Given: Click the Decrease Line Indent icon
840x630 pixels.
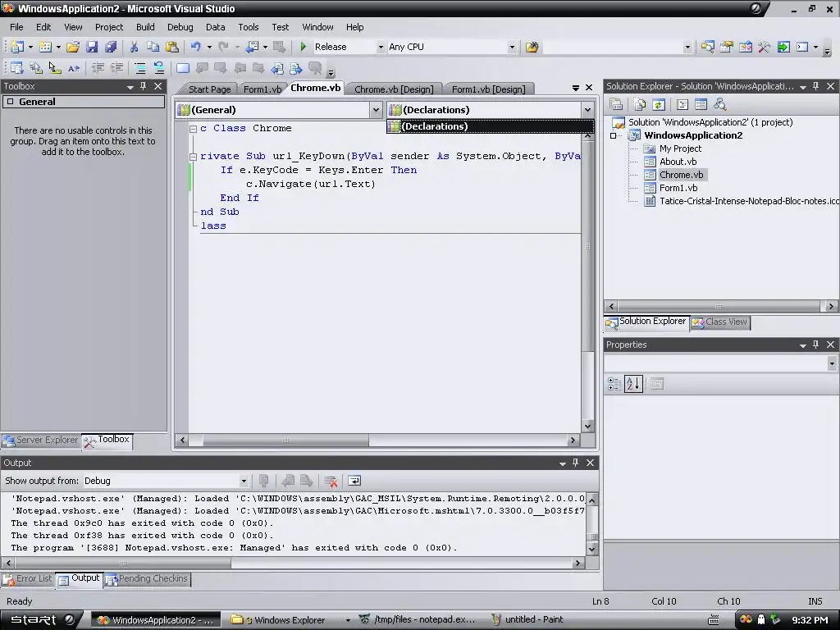Looking at the screenshot, I should (98, 68).
